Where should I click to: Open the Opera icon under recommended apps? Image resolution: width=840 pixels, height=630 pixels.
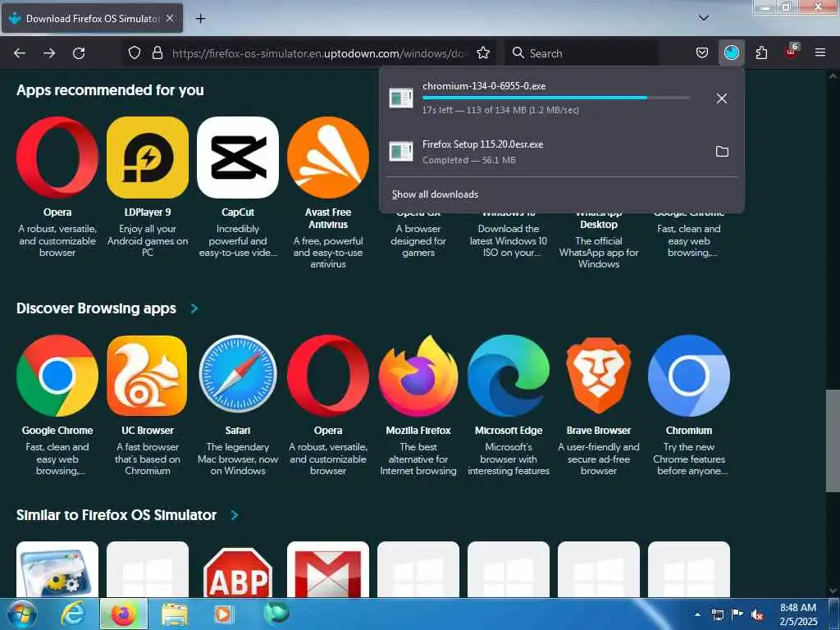tap(57, 157)
